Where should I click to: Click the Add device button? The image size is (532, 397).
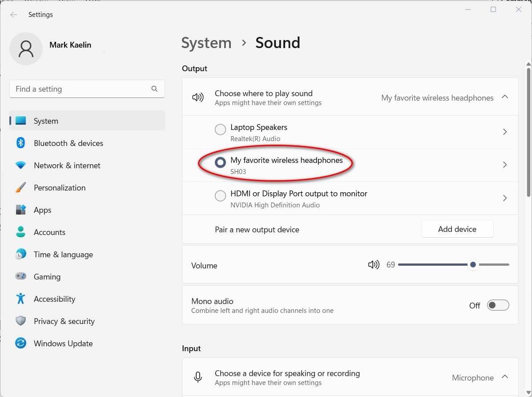click(457, 229)
